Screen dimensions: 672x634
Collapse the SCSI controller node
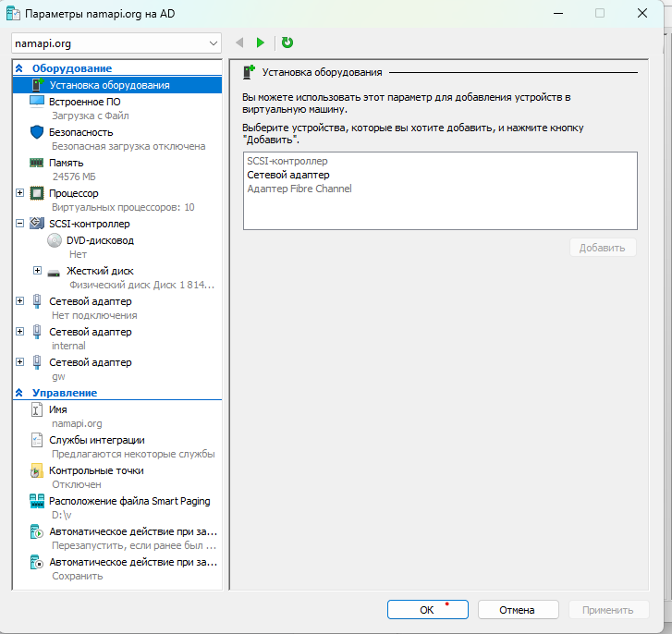[20, 224]
